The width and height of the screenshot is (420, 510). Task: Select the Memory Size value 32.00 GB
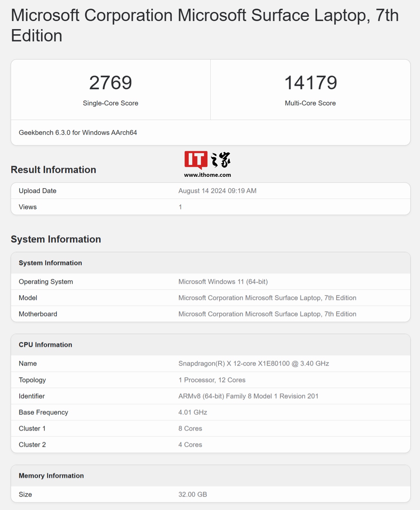[193, 494]
